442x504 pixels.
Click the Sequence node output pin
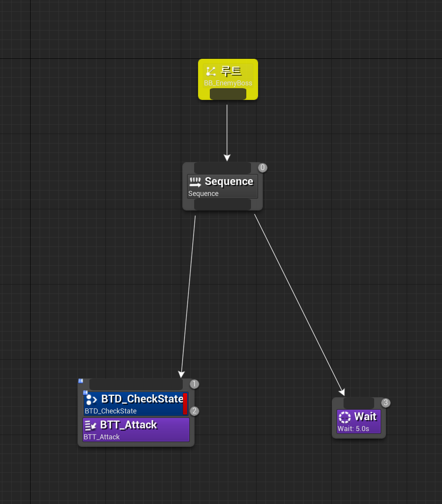click(222, 204)
